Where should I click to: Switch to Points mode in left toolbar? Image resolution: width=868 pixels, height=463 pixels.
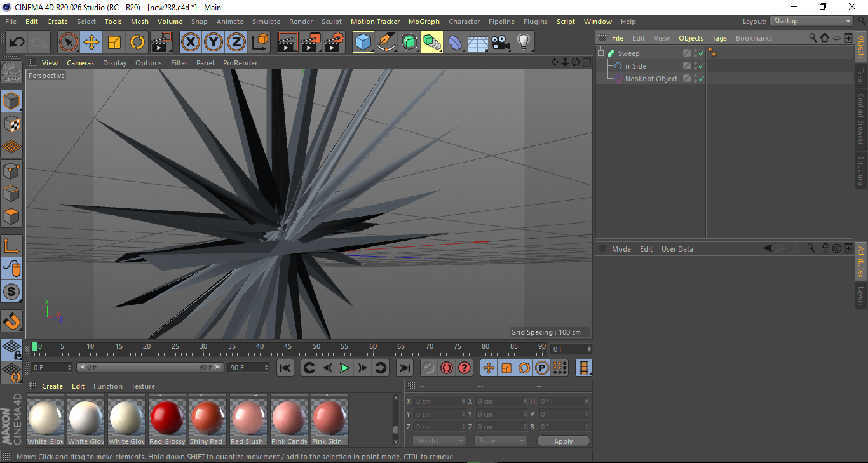pos(11,170)
